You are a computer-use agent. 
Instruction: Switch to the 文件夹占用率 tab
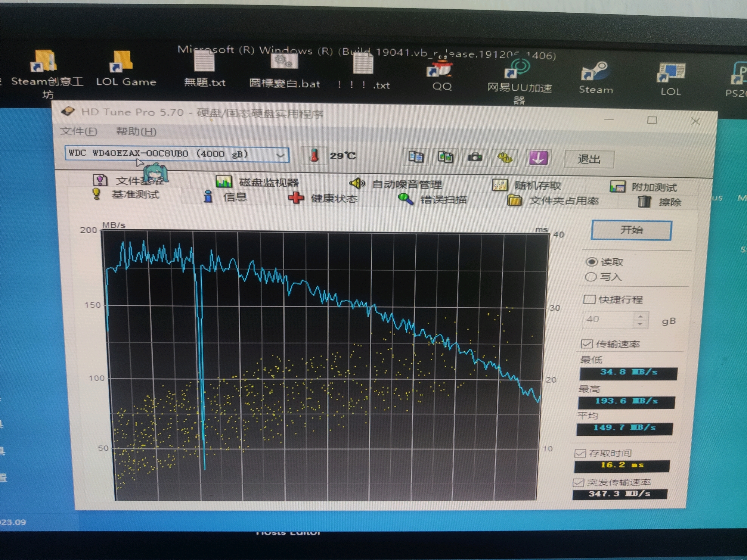(x=553, y=201)
